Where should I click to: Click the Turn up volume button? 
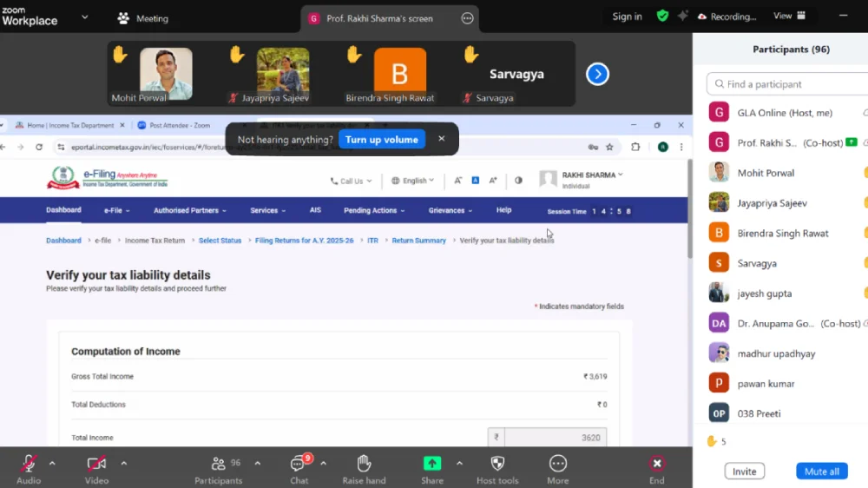click(x=381, y=139)
